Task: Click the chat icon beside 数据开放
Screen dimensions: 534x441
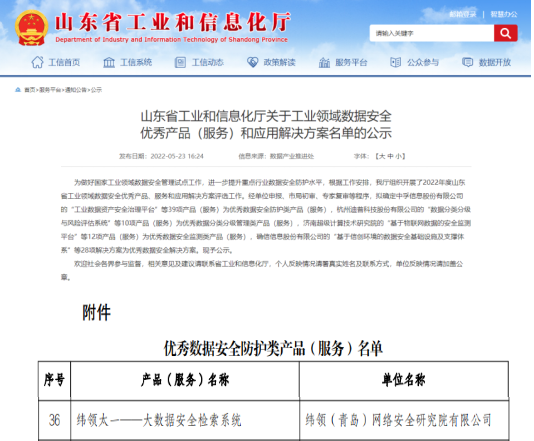Action: click(467, 62)
